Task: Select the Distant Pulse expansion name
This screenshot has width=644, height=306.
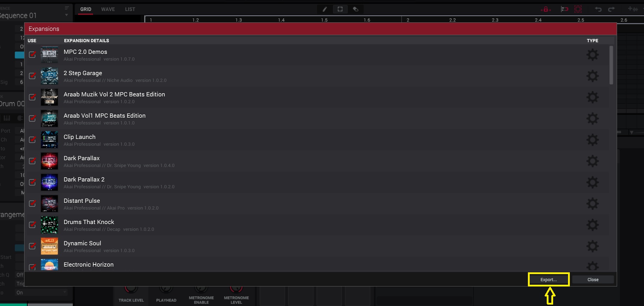Action: click(82, 201)
